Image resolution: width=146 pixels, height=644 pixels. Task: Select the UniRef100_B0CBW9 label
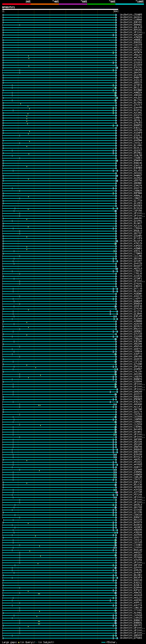(x=131, y=90)
